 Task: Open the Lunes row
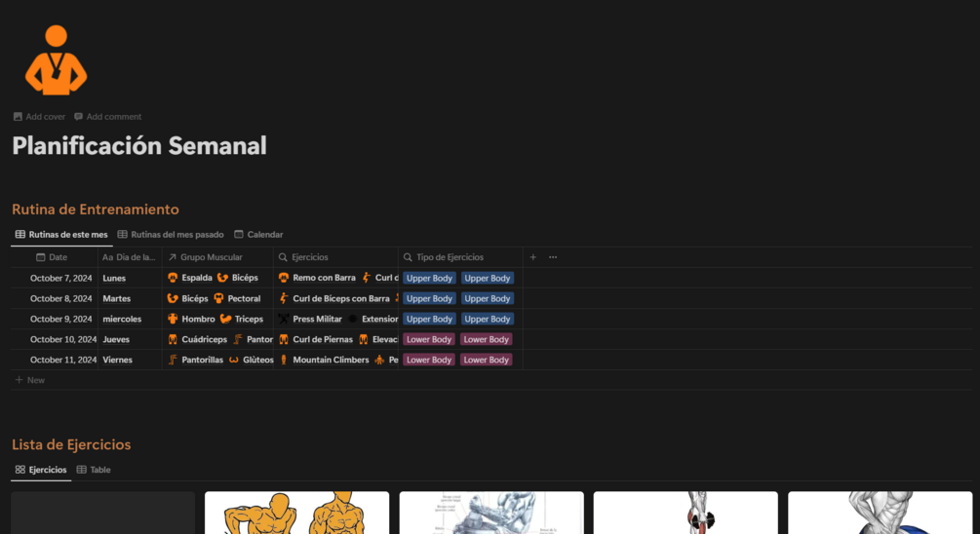(114, 279)
